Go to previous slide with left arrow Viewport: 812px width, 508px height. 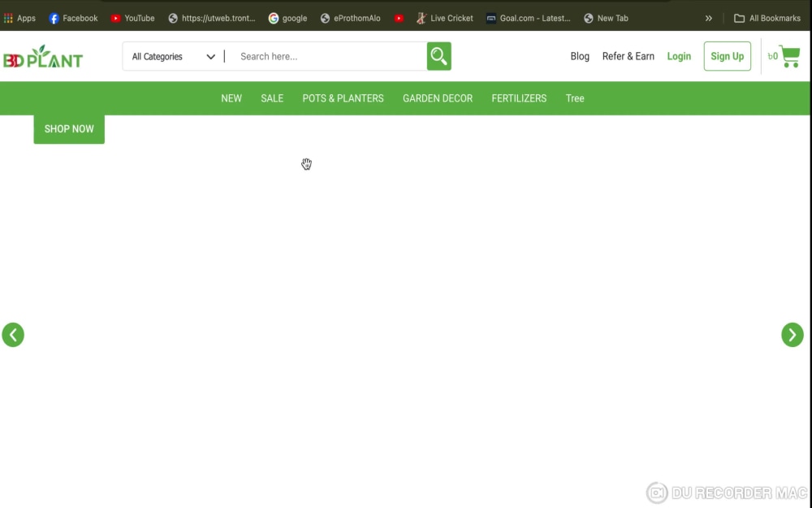coord(13,334)
